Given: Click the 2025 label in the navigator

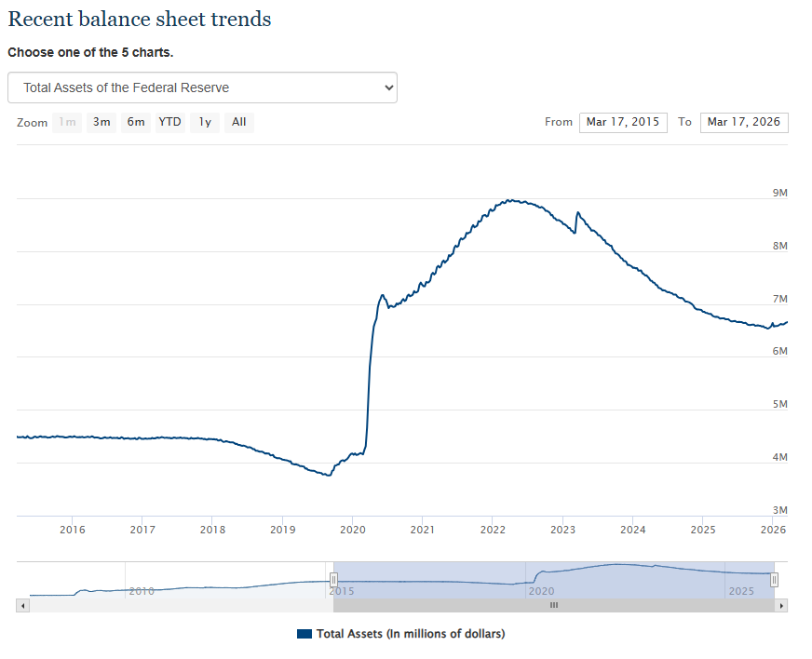Looking at the screenshot, I should 741,591.
